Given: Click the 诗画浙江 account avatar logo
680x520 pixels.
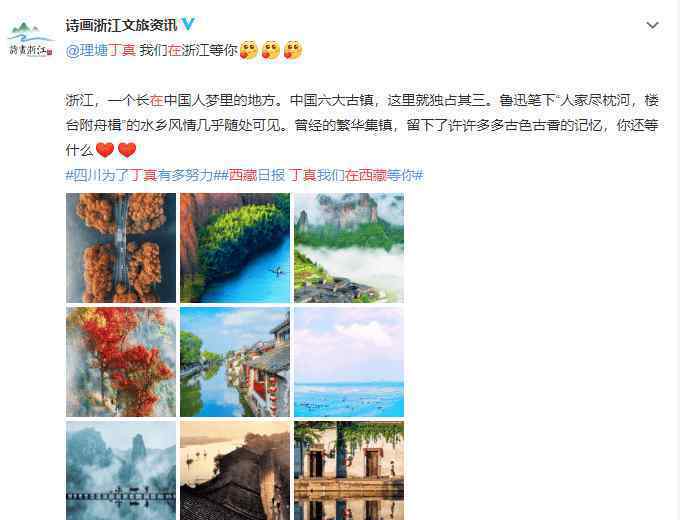Looking at the screenshot, I should (30, 39).
